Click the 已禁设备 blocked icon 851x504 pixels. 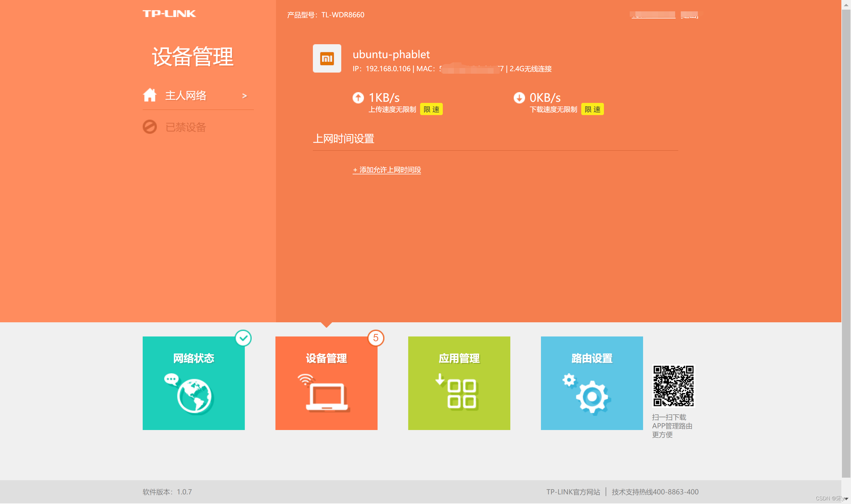tap(149, 127)
